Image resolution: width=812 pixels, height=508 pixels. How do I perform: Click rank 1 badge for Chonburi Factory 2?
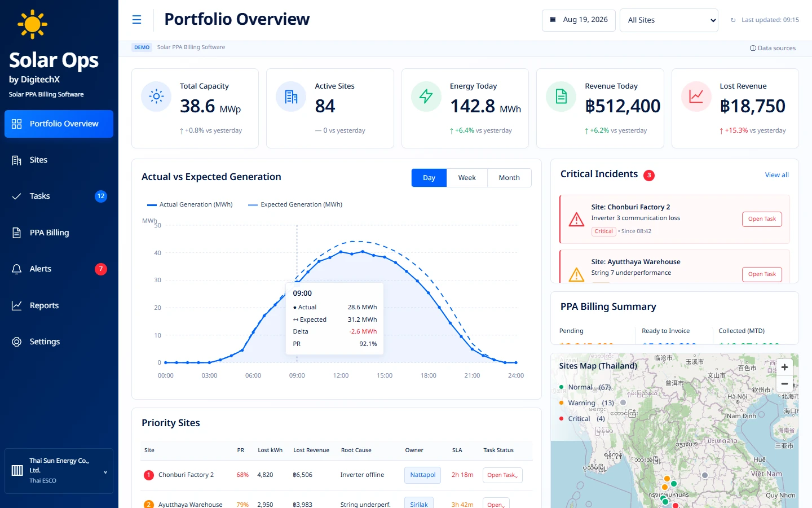click(149, 475)
